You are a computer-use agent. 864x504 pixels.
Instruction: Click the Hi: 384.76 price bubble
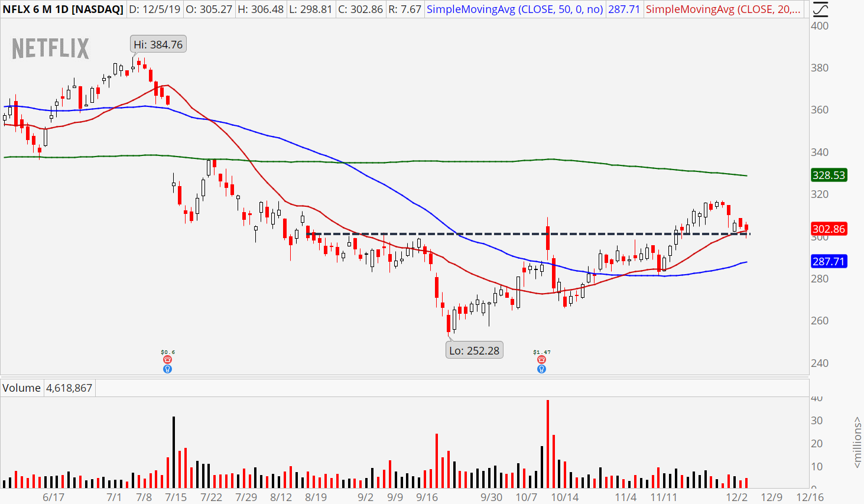pos(158,44)
